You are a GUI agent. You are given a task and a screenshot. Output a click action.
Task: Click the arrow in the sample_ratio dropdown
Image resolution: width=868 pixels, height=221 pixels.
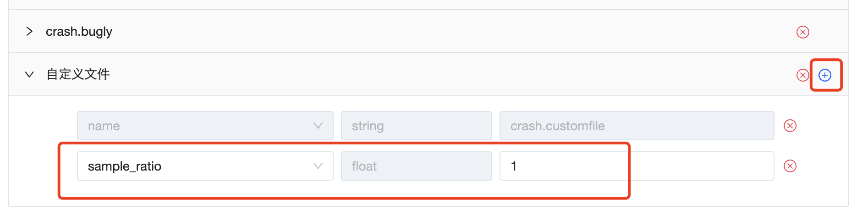click(318, 166)
